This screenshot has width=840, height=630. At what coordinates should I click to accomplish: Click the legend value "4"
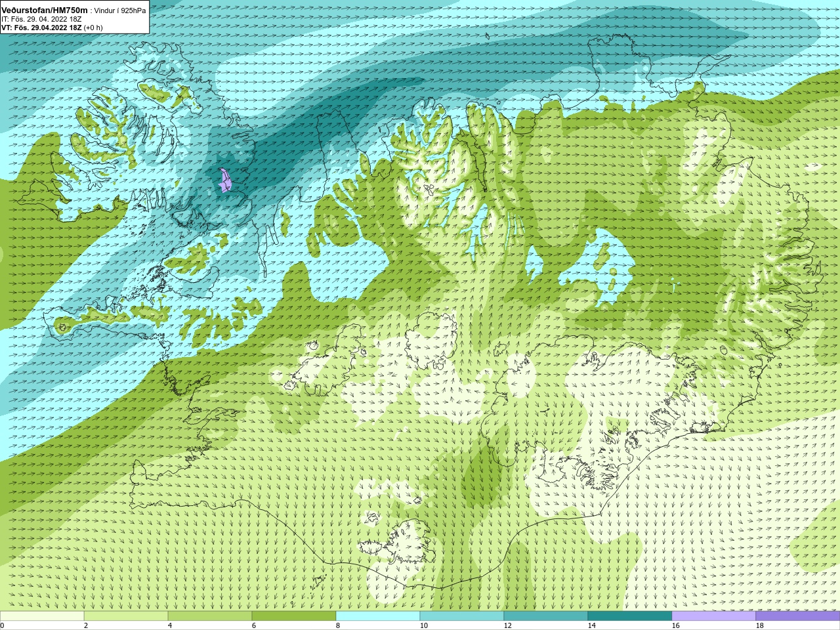tap(170, 625)
